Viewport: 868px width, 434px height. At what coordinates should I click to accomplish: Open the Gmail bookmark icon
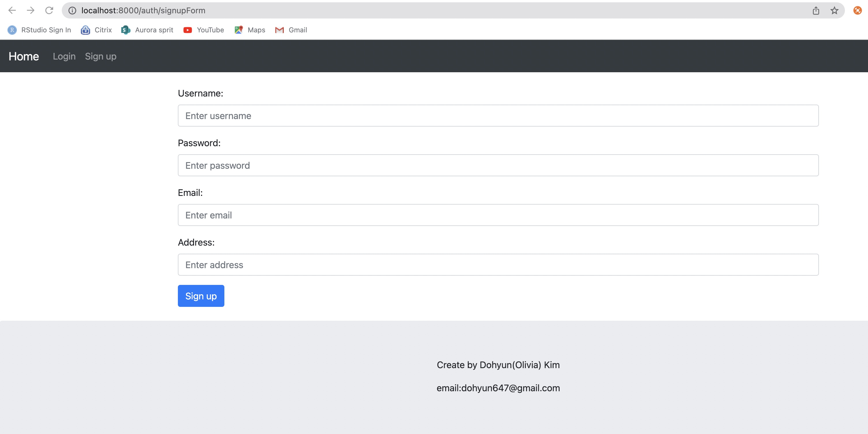(279, 30)
